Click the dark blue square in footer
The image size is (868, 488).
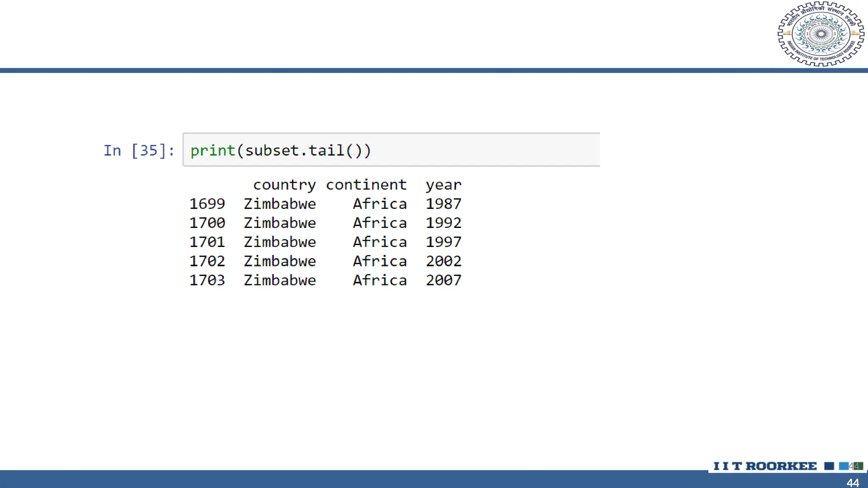pos(829,466)
